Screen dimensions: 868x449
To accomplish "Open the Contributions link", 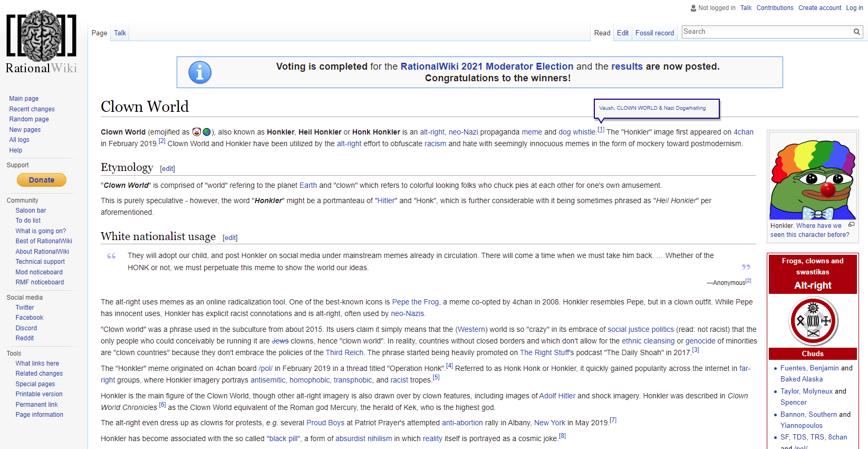I will [775, 8].
